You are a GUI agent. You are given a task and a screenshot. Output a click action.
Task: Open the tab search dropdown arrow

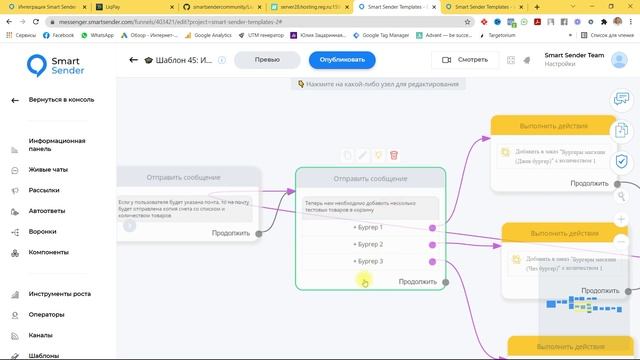pyautogui.click(x=573, y=7)
